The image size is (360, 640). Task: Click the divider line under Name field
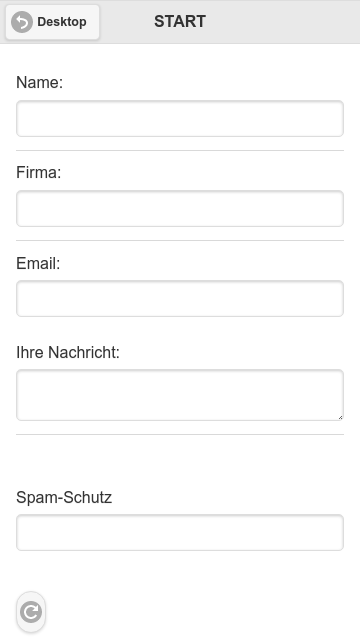pyautogui.click(x=180, y=150)
